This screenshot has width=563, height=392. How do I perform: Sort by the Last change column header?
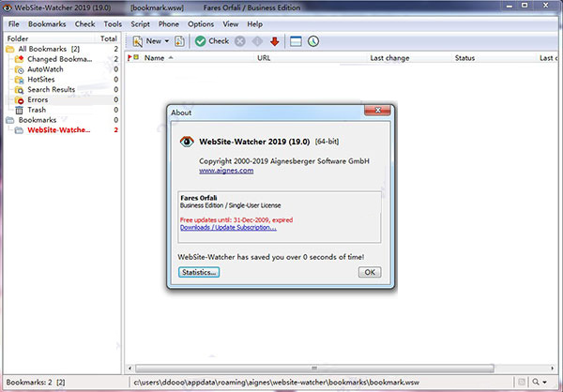pos(390,58)
